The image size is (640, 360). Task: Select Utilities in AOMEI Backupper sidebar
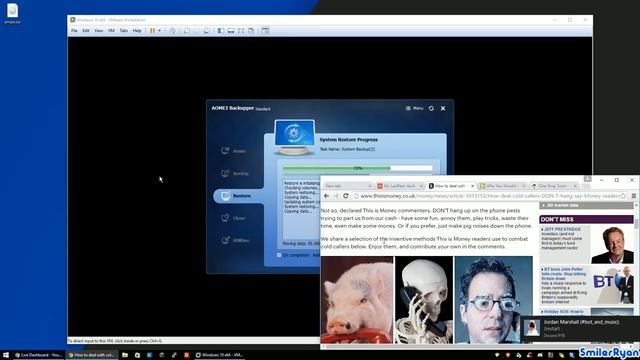pos(235,240)
